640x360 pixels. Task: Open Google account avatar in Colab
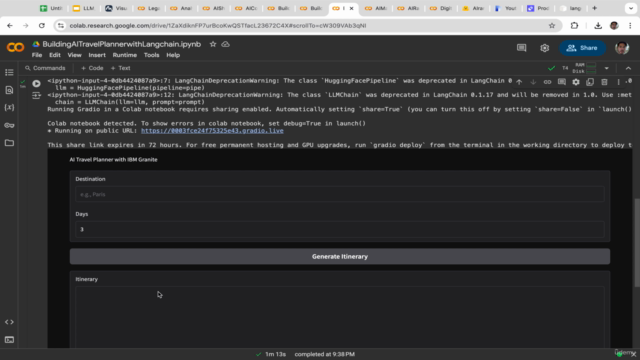click(622, 48)
